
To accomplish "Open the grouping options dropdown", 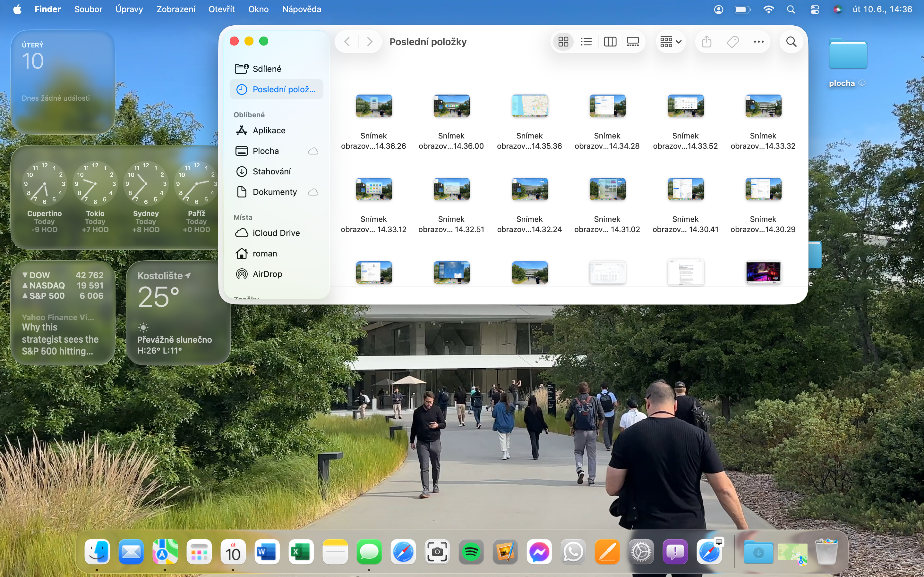I will (x=671, y=42).
